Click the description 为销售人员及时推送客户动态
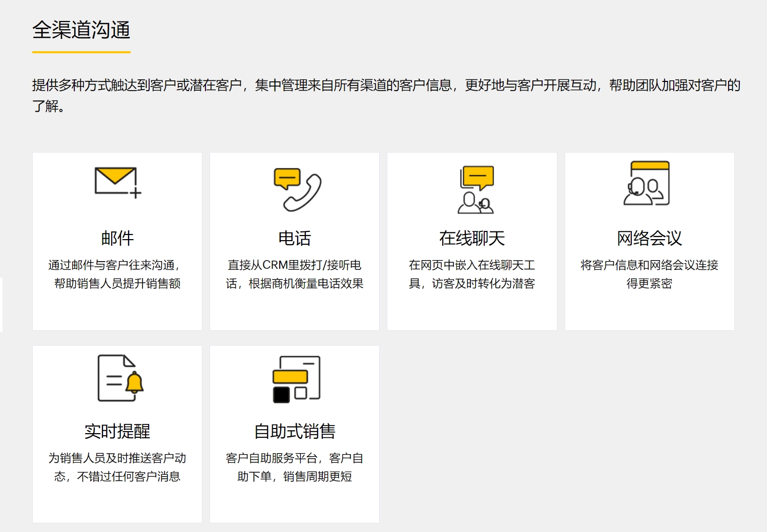Image resolution: width=767 pixels, height=532 pixels. click(x=117, y=467)
